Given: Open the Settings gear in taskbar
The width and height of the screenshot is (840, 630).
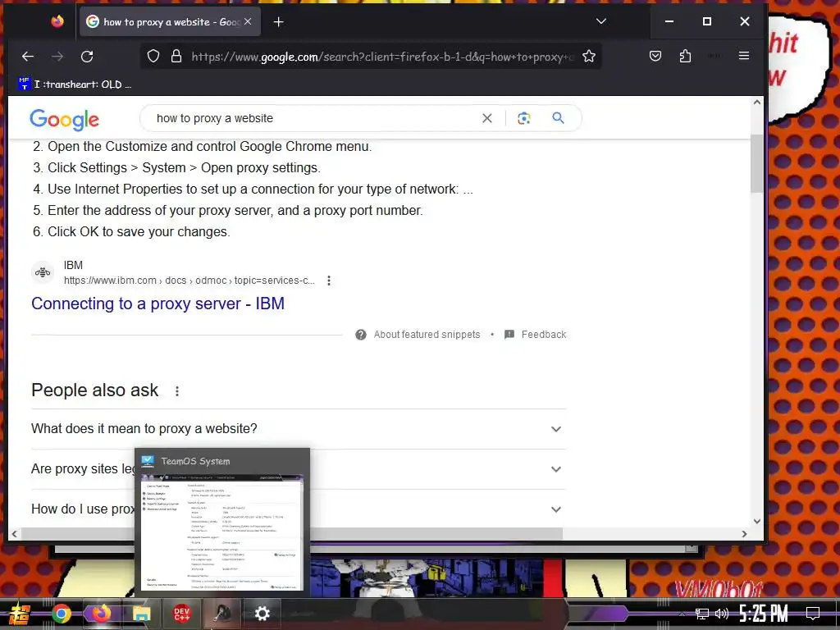Looking at the screenshot, I should tap(262, 614).
